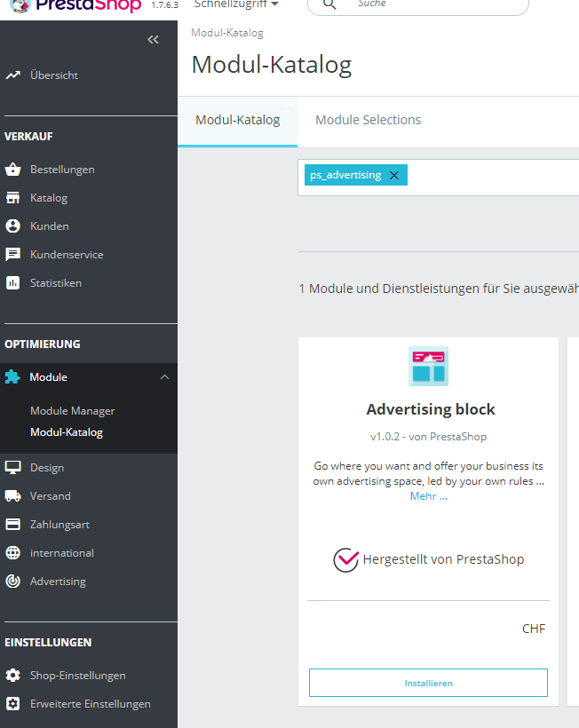The height and width of the screenshot is (728, 579).
Task: Open Module Manager submenu item
Action: pos(73,411)
